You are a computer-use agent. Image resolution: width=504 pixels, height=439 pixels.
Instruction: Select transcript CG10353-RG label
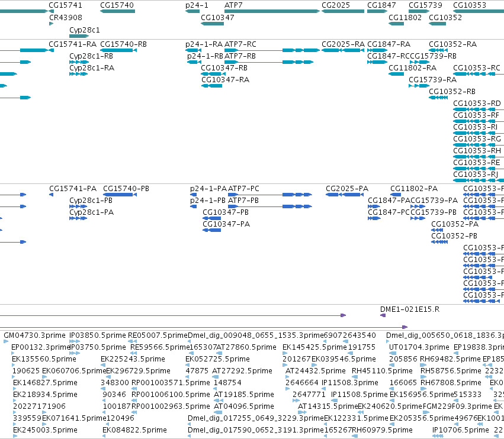click(477, 139)
